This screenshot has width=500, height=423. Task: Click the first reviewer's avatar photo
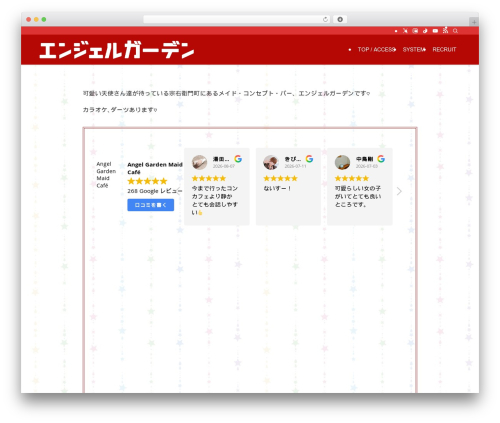coord(199,162)
